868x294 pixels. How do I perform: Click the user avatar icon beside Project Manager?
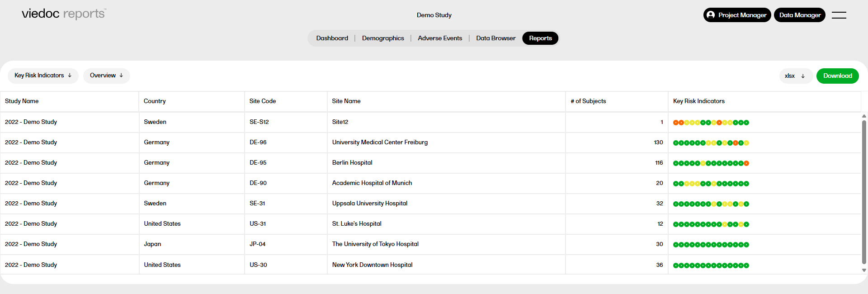pyautogui.click(x=711, y=15)
